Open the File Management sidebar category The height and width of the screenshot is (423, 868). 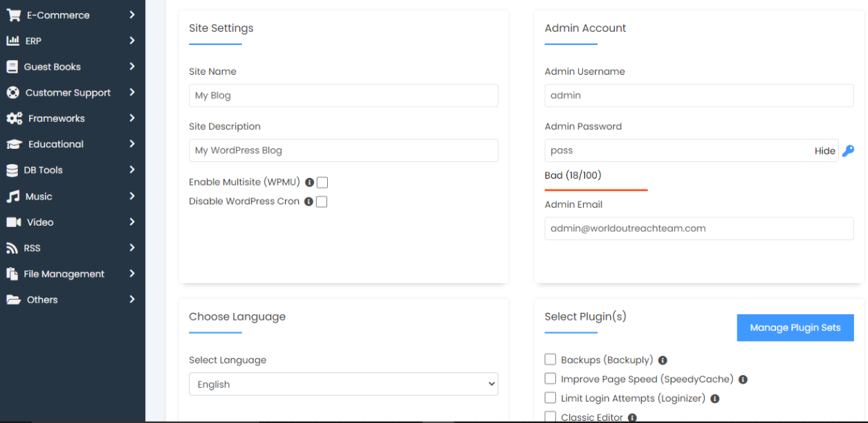[x=64, y=274]
